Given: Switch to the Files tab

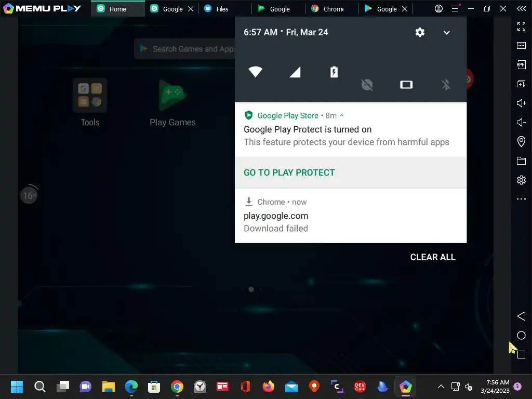Looking at the screenshot, I should (222, 9).
